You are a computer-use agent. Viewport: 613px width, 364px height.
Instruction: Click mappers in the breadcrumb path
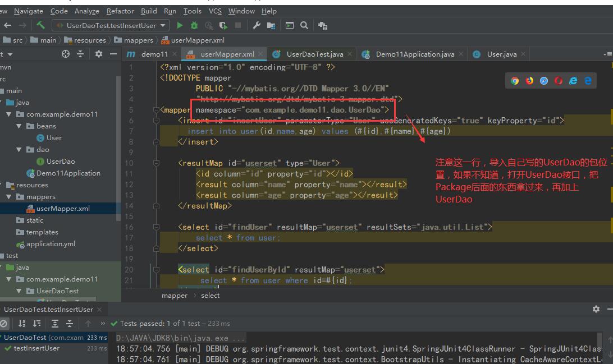point(138,40)
